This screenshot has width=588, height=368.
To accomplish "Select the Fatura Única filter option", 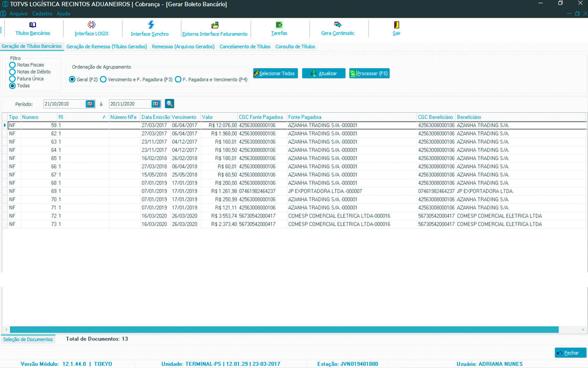I will pos(13,79).
